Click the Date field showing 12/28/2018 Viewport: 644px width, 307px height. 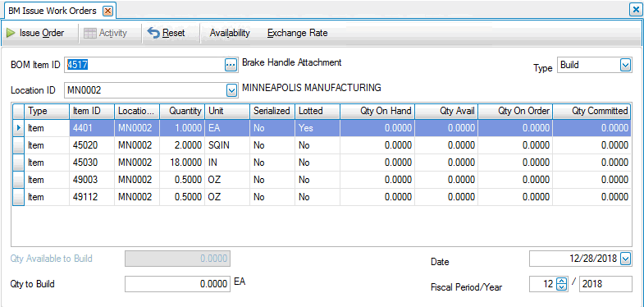[574, 259]
